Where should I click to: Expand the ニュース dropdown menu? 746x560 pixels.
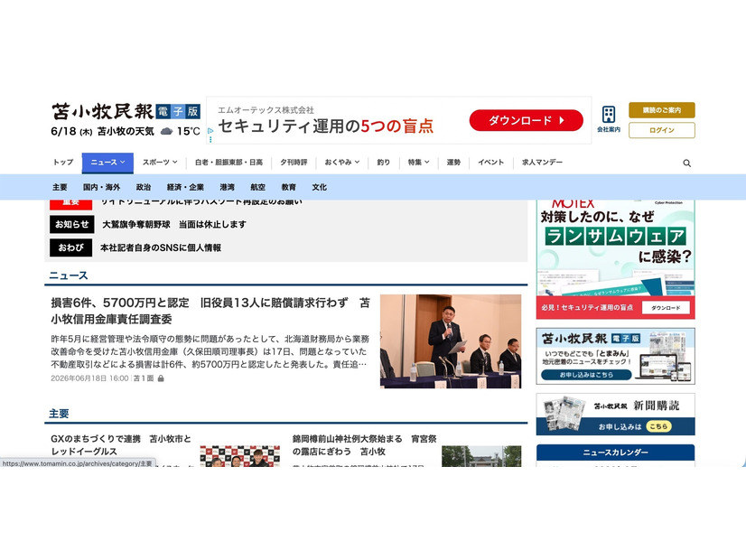tap(107, 163)
